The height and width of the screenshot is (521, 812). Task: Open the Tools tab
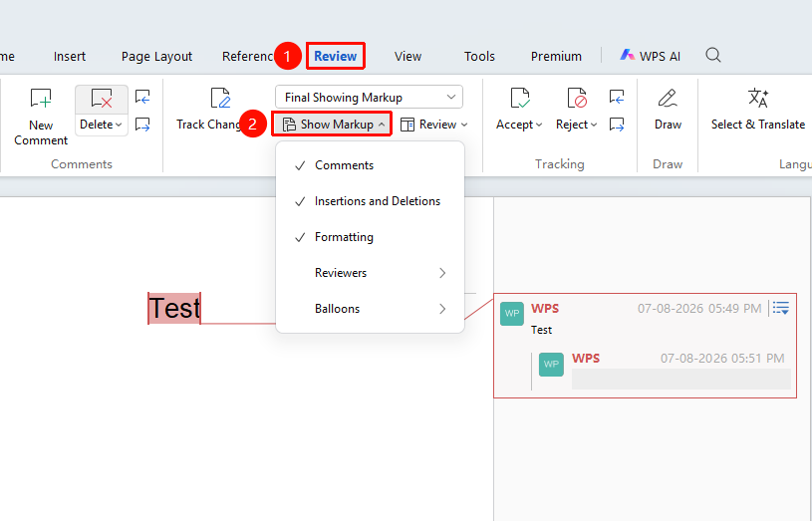(x=479, y=57)
